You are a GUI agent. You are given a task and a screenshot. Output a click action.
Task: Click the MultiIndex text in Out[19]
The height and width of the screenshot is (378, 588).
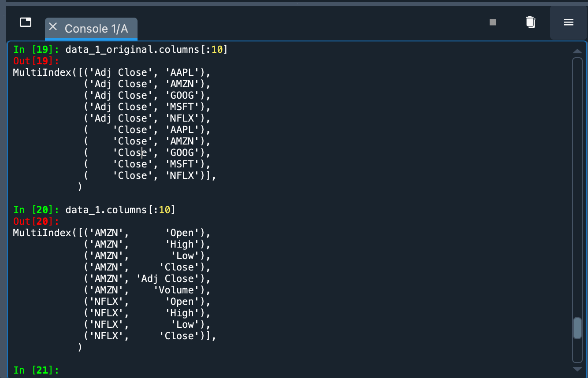click(x=44, y=72)
